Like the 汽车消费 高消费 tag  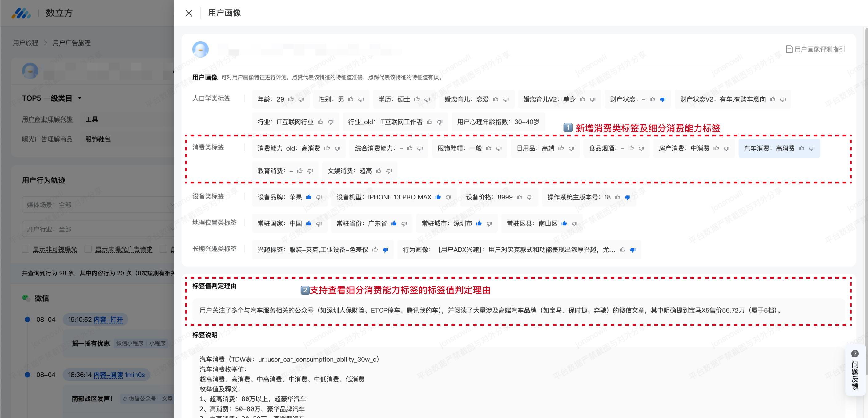coord(801,148)
